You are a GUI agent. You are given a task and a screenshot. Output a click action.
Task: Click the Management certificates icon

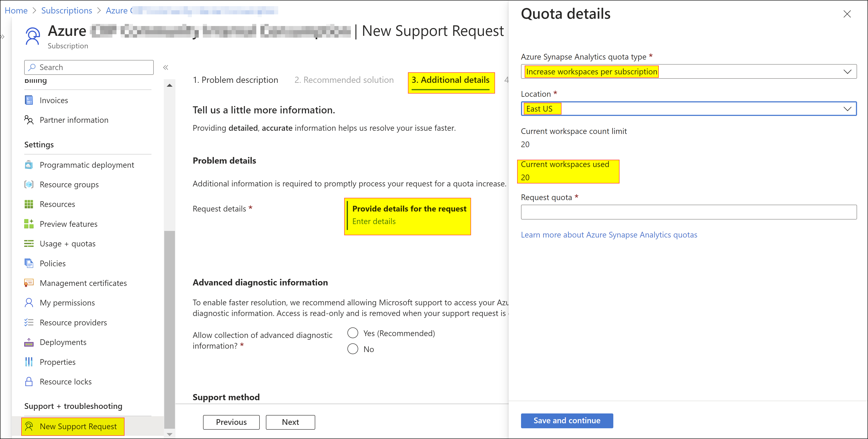coord(29,283)
